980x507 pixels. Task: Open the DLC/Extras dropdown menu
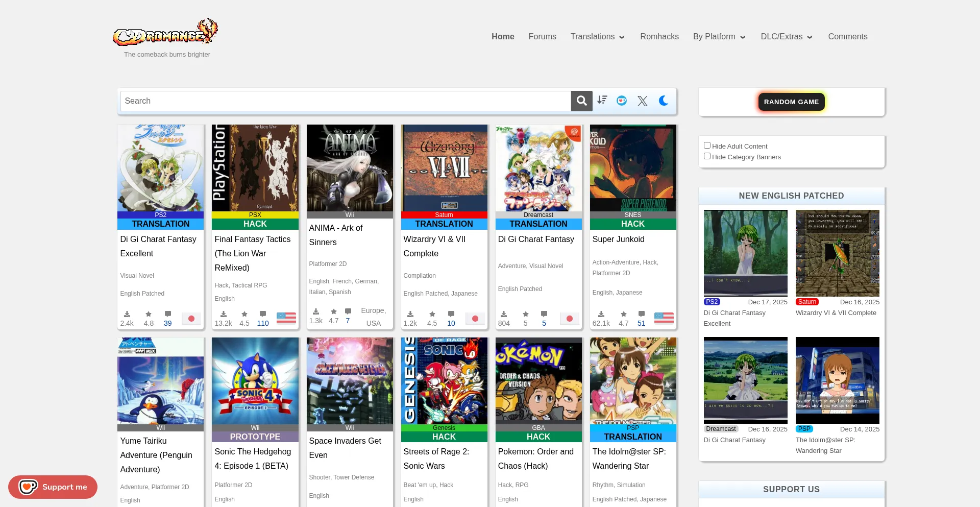(x=786, y=37)
